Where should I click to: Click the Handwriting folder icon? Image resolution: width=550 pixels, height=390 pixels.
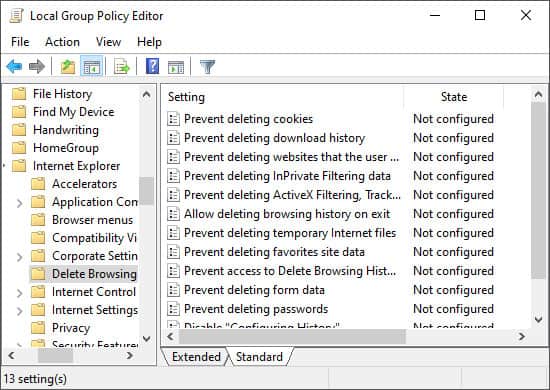(x=19, y=130)
